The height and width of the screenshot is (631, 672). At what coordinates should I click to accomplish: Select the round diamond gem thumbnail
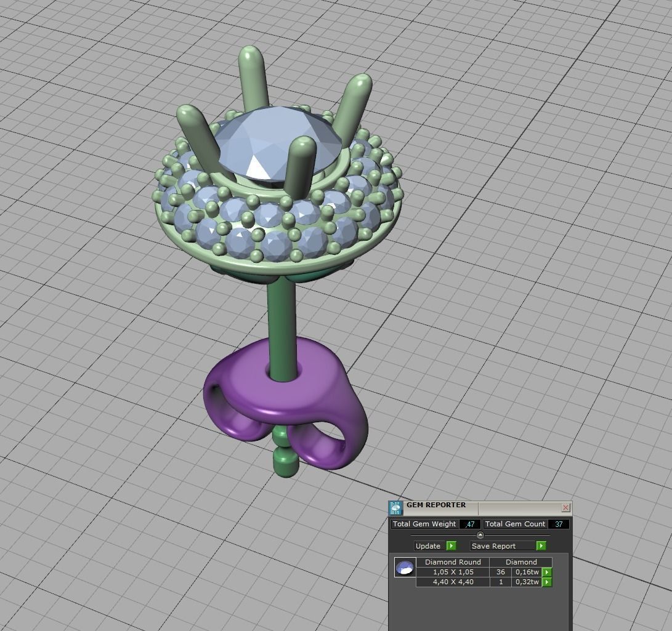pyautogui.click(x=405, y=568)
